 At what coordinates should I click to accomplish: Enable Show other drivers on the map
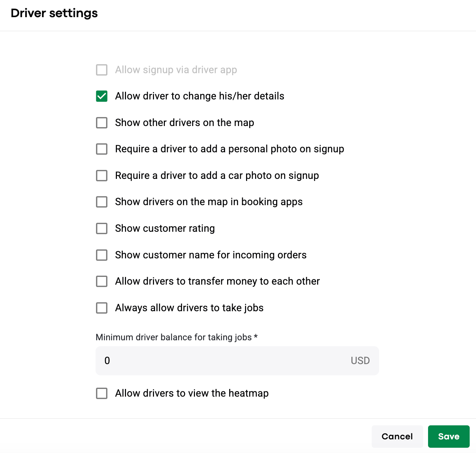[102, 123]
